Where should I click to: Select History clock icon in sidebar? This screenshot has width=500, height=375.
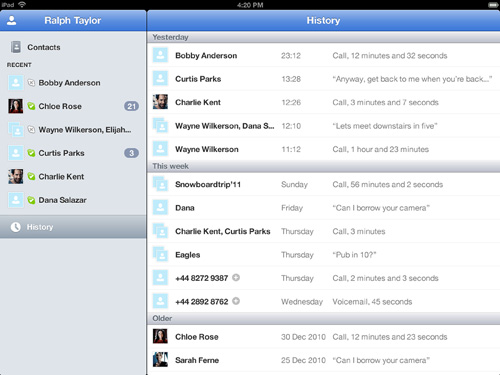[15, 227]
